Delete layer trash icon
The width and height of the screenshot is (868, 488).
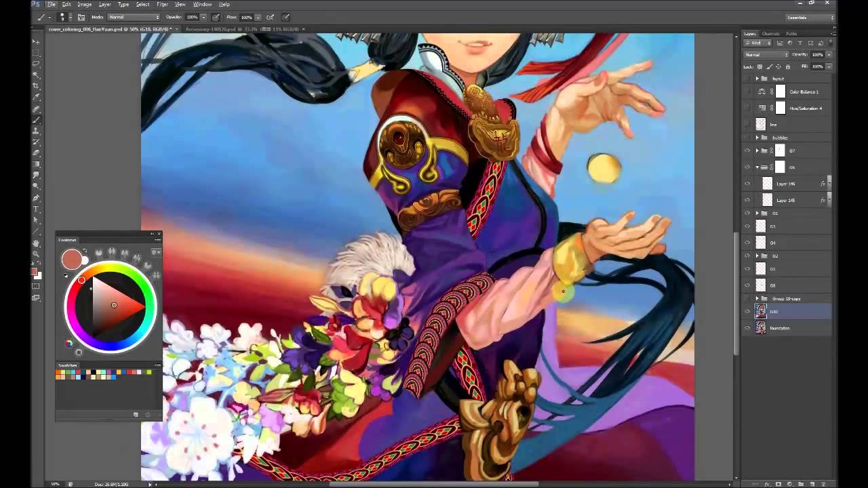tap(823, 484)
